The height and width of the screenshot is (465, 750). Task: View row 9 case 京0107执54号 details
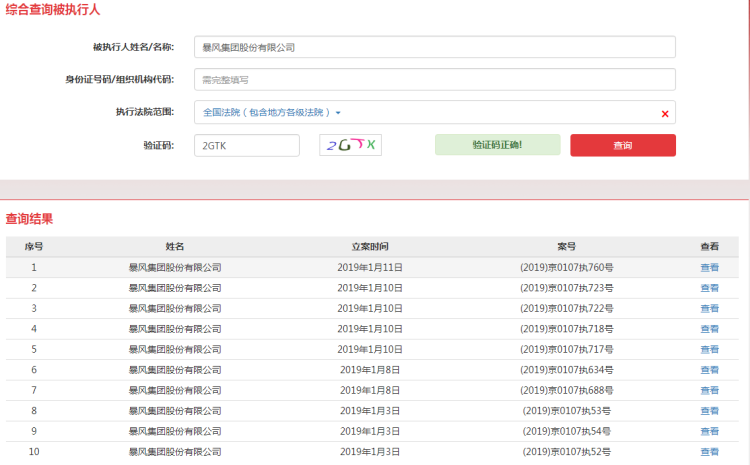(709, 432)
